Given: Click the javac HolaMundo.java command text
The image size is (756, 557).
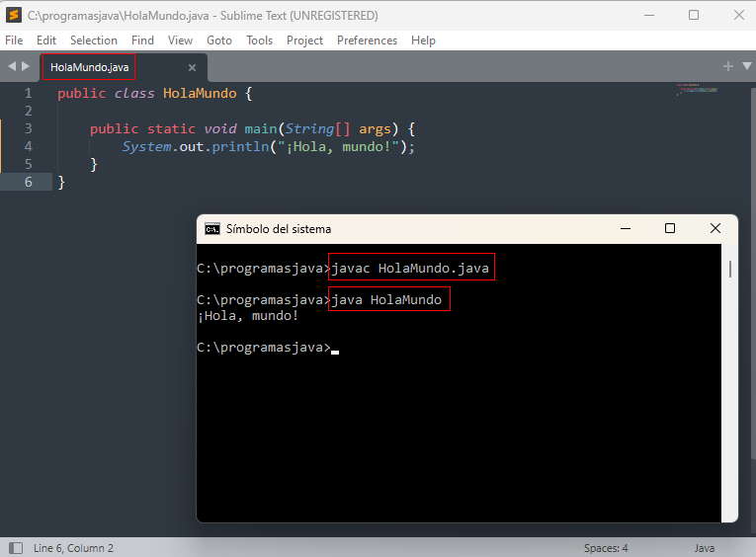Looking at the screenshot, I should pos(410,268).
